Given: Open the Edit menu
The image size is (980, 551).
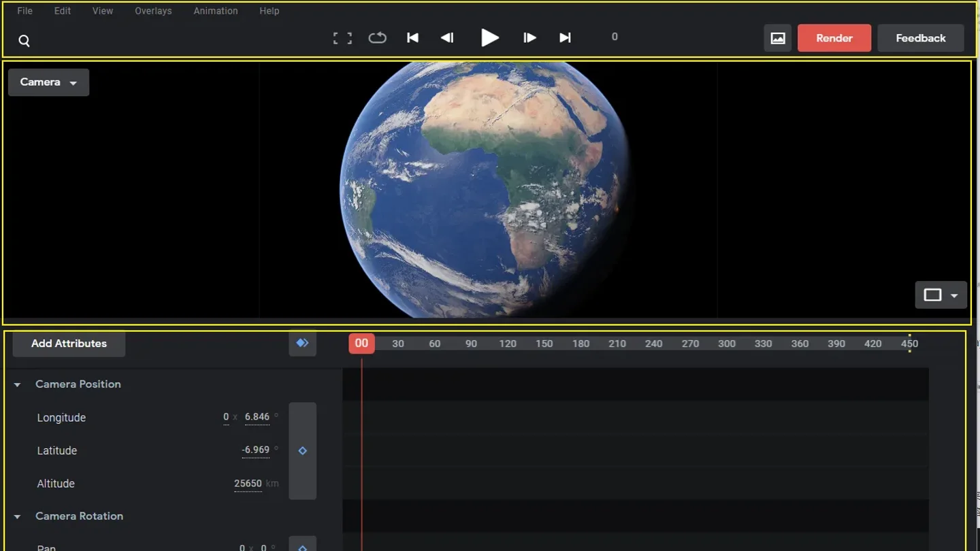Looking at the screenshot, I should [x=63, y=11].
